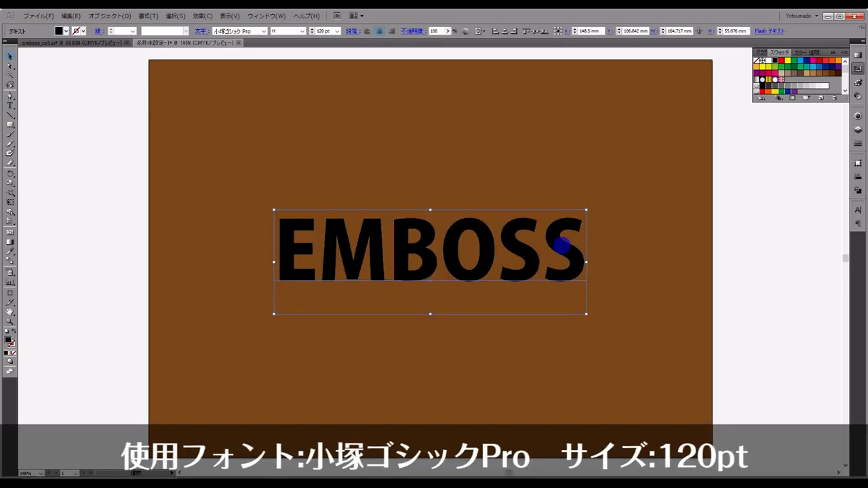The image size is (868, 488).
Task: Open the Swatches panel flyout menu
Action: 842,52
